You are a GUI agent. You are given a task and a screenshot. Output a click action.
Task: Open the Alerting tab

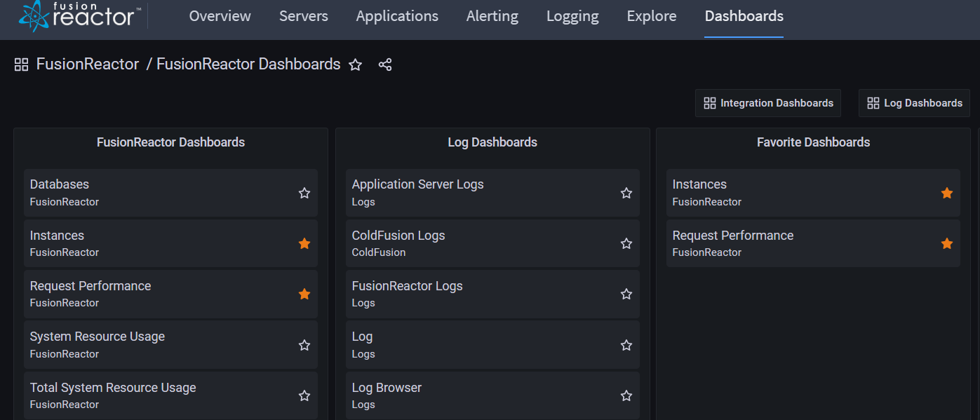pos(492,16)
